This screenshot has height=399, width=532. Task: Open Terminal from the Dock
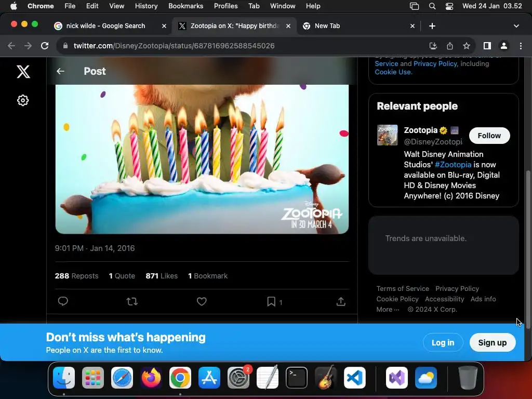tap(297, 378)
